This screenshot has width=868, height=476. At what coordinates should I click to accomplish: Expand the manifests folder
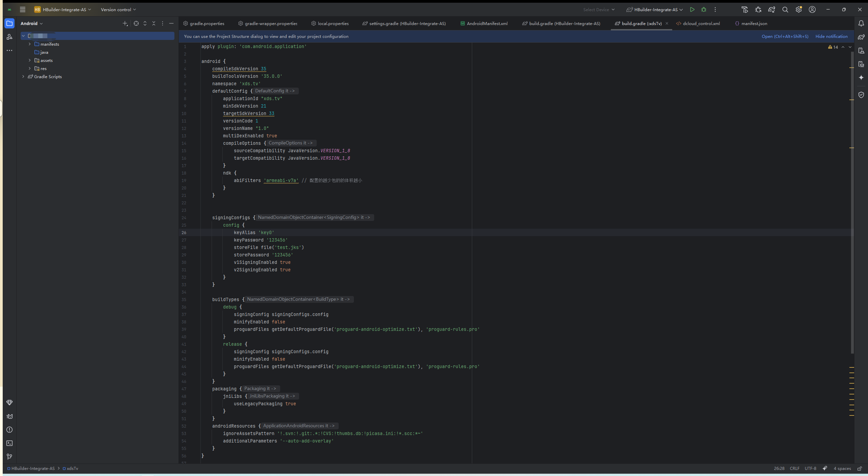pos(30,44)
